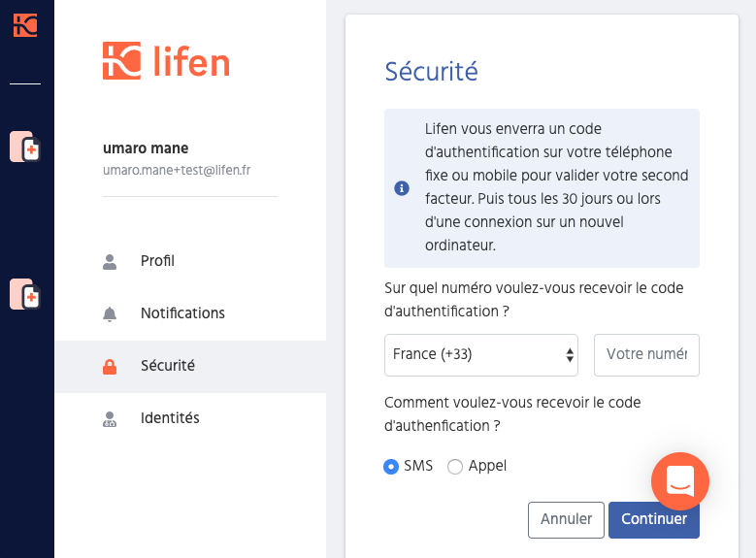Viewport: 756px width, 558px height.
Task: Select the SMS radio button
Action: click(x=391, y=467)
